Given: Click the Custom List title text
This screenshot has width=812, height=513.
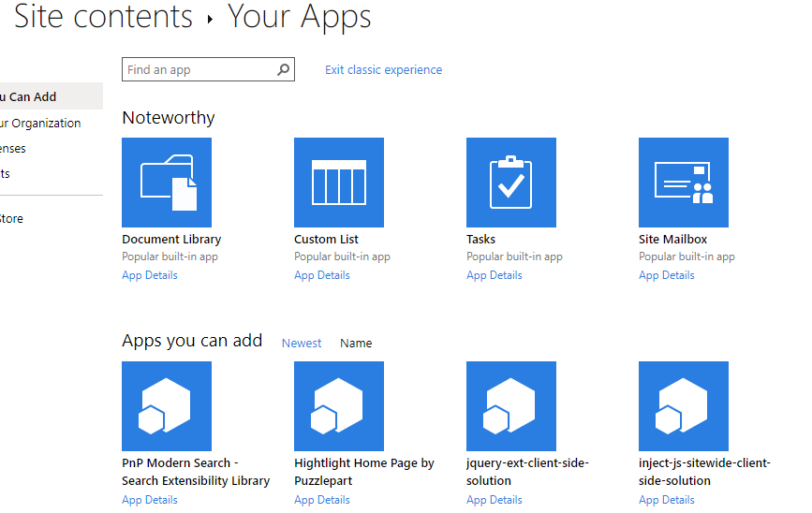Looking at the screenshot, I should coord(326,239).
